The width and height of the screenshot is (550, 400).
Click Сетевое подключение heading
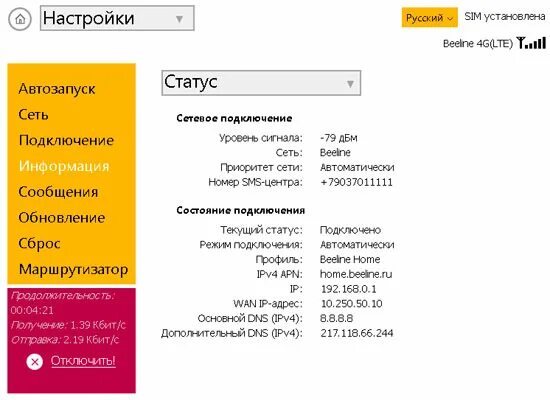coord(234,118)
